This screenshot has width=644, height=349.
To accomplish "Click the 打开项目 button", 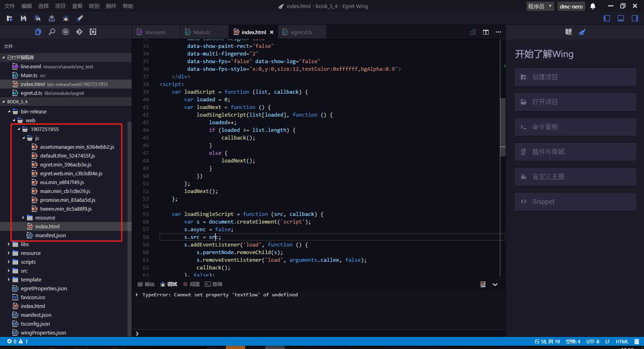I will tap(575, 102).
